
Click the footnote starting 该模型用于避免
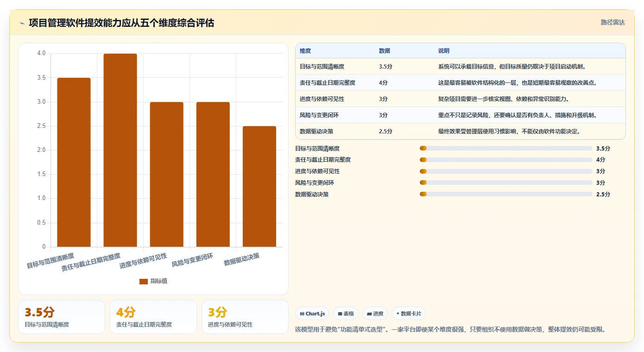click(450, 330)
